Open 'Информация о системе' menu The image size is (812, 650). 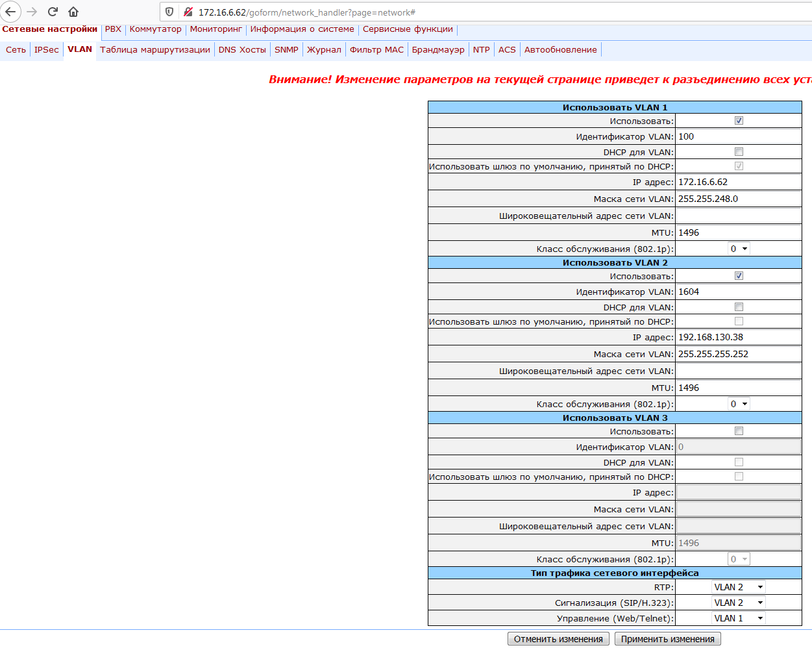(302, 29)
